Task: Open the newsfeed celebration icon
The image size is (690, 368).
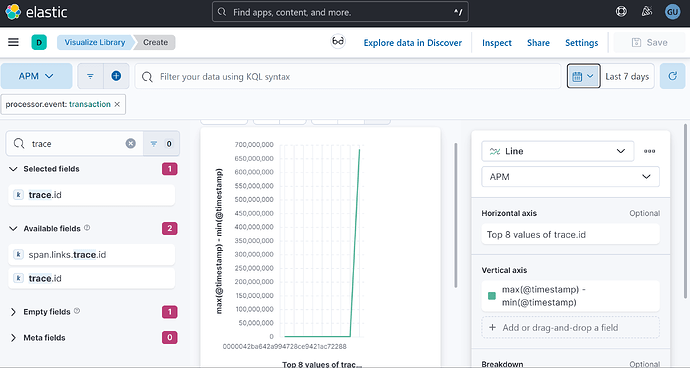Action: [646, 11]
